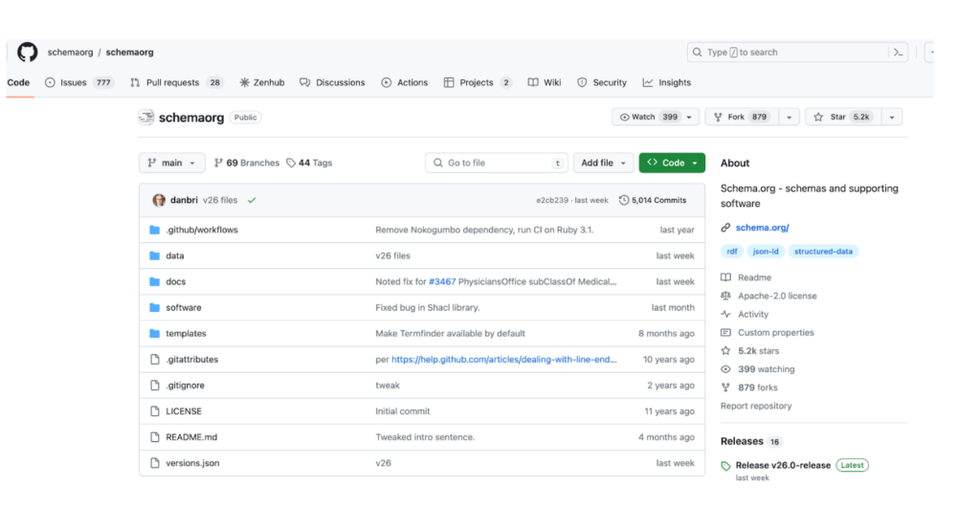
Task: Click the versions.json file icon
Action: tap(154, 463)
